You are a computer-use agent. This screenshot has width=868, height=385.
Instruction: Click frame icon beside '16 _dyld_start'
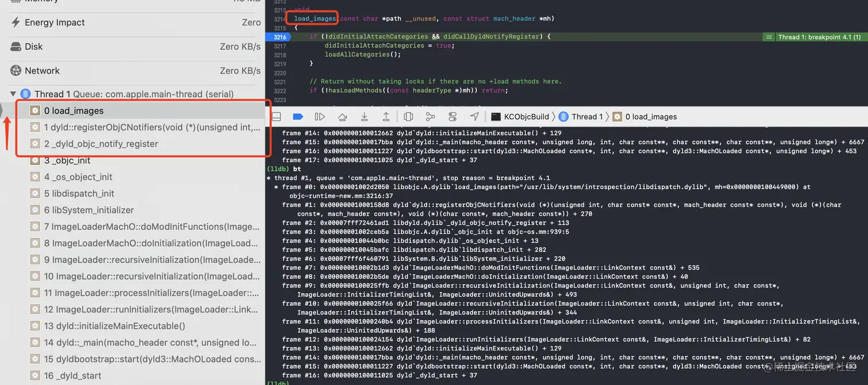(35, 375)
